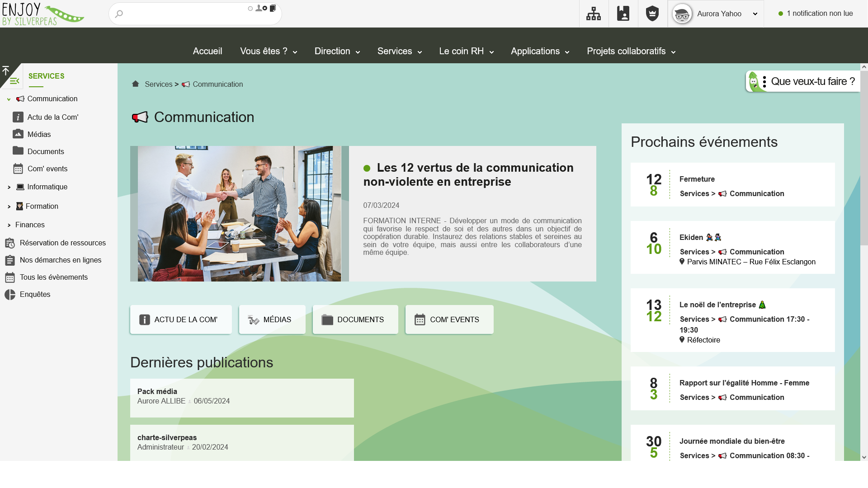The width and height of the screenshot is (868, 488).
Task: Click the home icon in breadcrumb
Action: coord(135,84)
